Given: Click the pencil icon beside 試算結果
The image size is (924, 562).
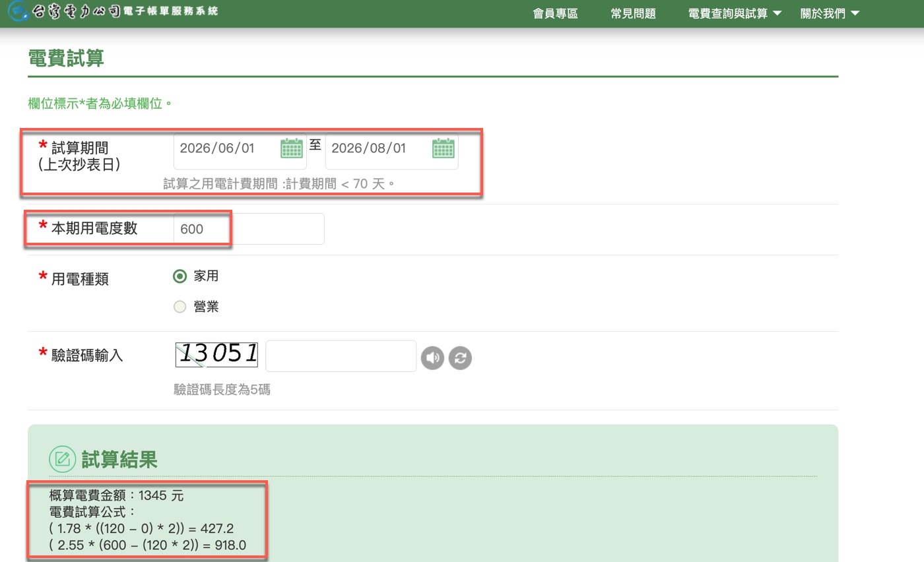Looking at the screenshot, I should coord(61,458).
